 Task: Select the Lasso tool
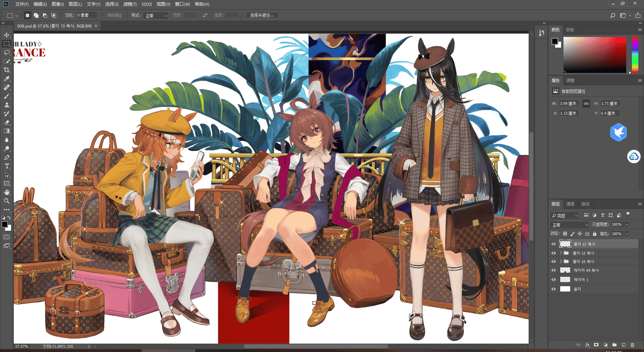7,52
